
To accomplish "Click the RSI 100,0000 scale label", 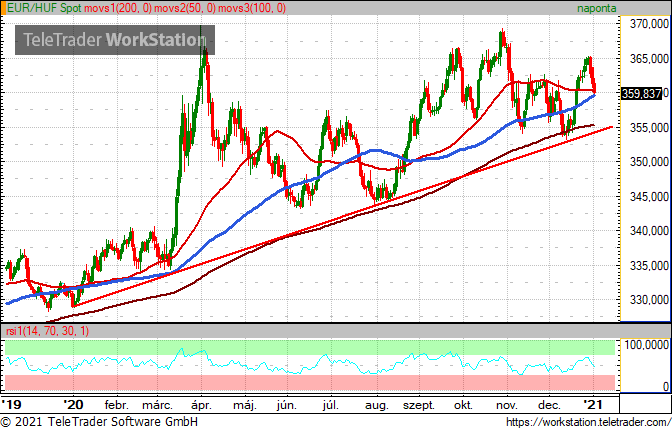I will coord(646,345).
